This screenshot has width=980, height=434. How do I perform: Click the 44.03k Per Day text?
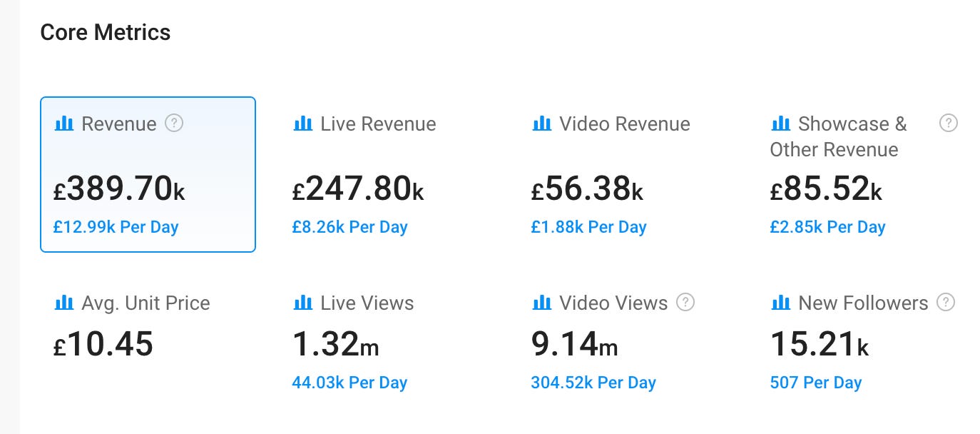point(349,383)
